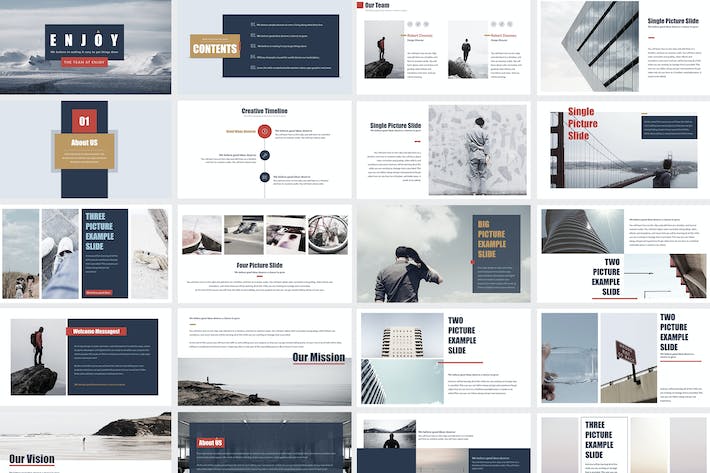Click the red square icon beside Our Team
Viewport: 710px width, 473px height.
360,5
